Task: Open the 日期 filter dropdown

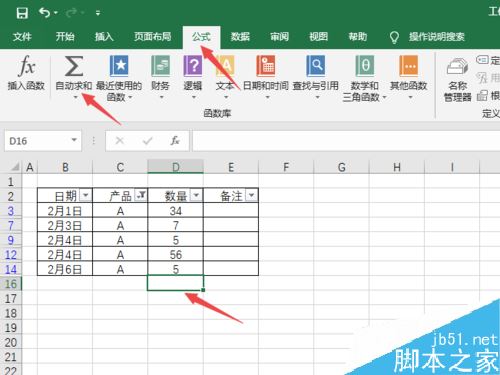Action: pos(86,195)
